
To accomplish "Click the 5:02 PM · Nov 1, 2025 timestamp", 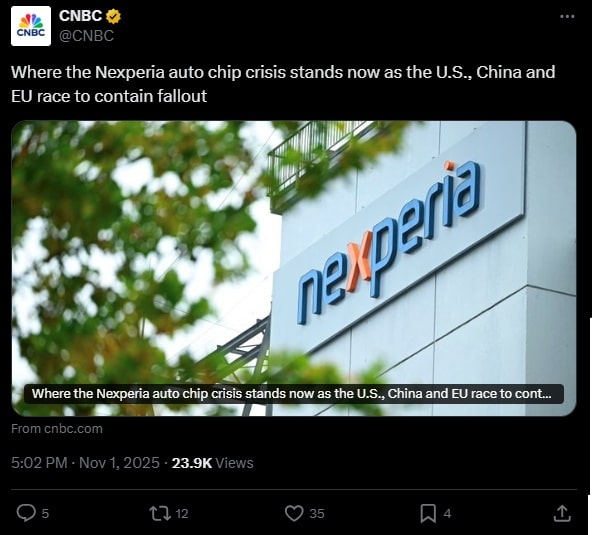I will point(85,463).
